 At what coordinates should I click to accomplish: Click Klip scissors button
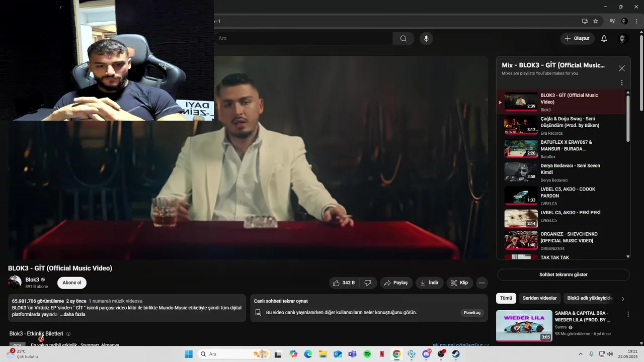(459, 283)
